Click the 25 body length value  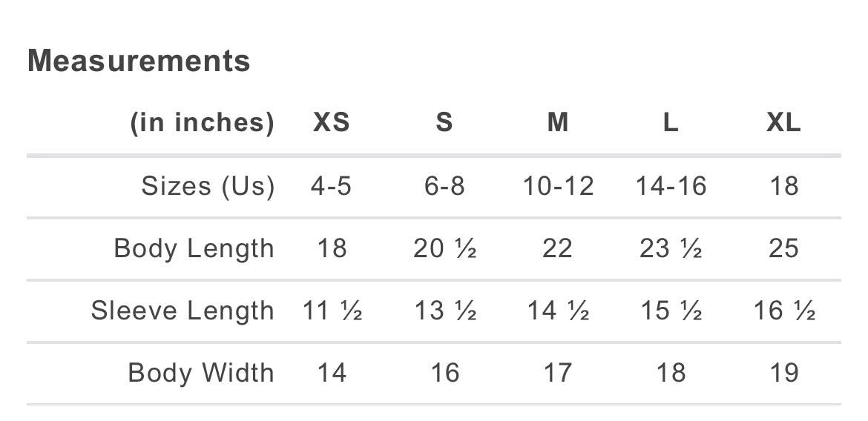pos(783,248)
